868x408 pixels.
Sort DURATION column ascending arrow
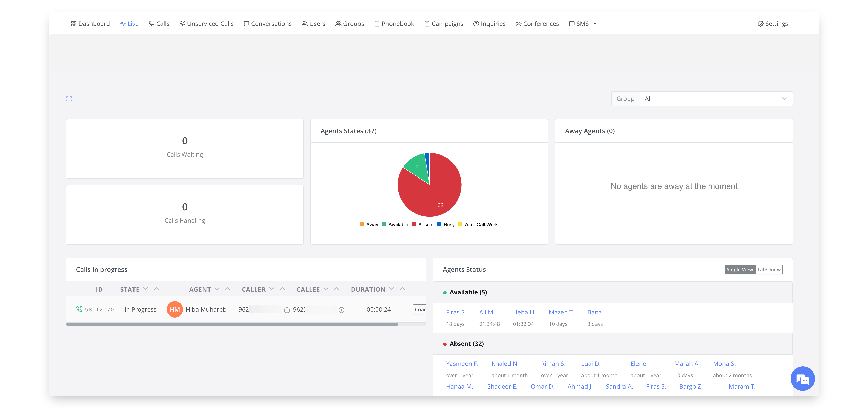(x=402, y=289)
